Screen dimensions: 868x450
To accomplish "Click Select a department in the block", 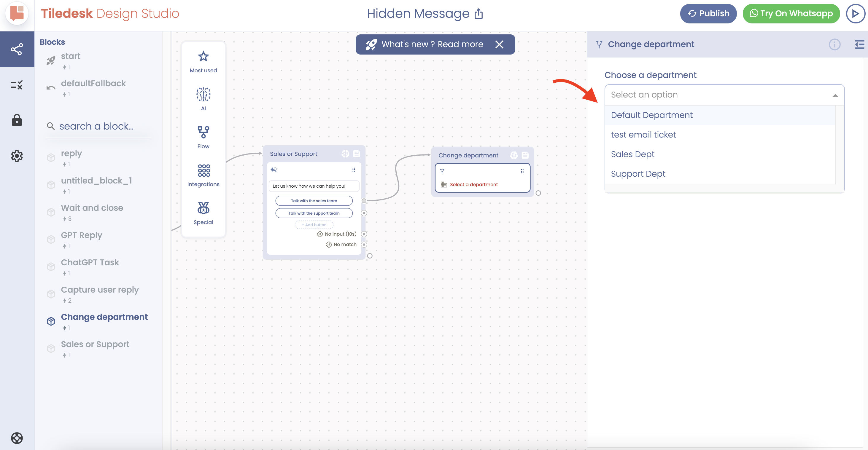I will pos(473,184).
